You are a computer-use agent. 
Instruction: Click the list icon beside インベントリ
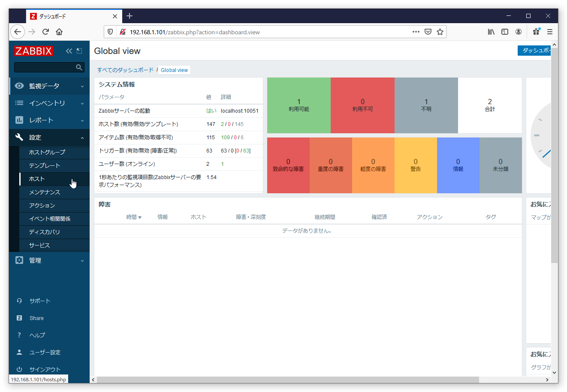[x=19, y=103]
